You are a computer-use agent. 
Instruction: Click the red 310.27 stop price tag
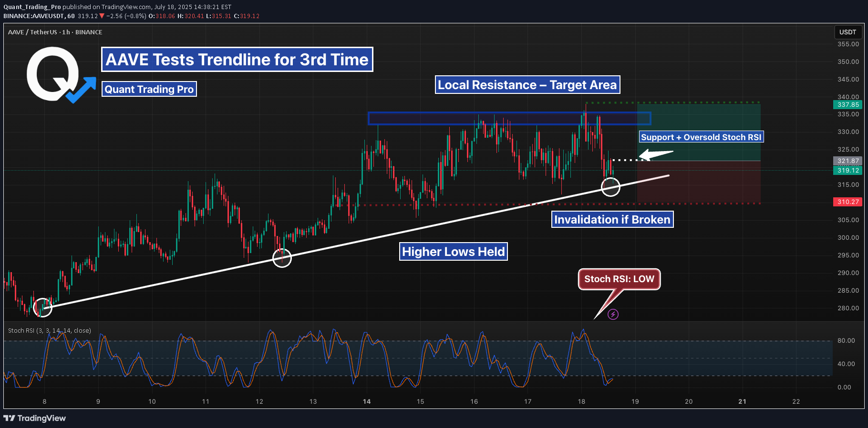[x=848, y=202]
